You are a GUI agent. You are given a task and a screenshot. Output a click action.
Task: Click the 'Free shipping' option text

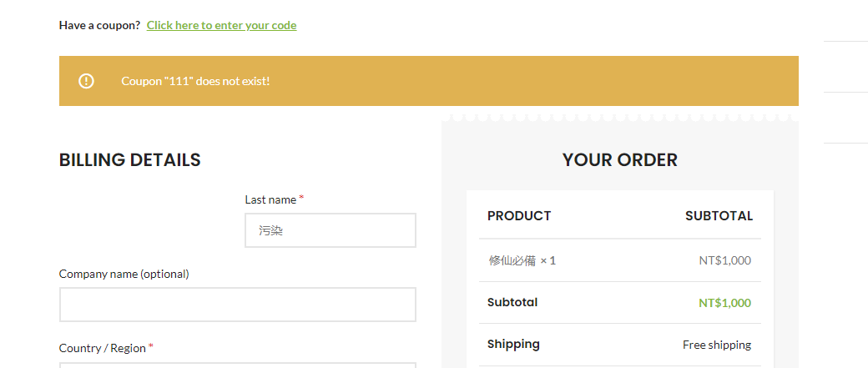(716, 345)
